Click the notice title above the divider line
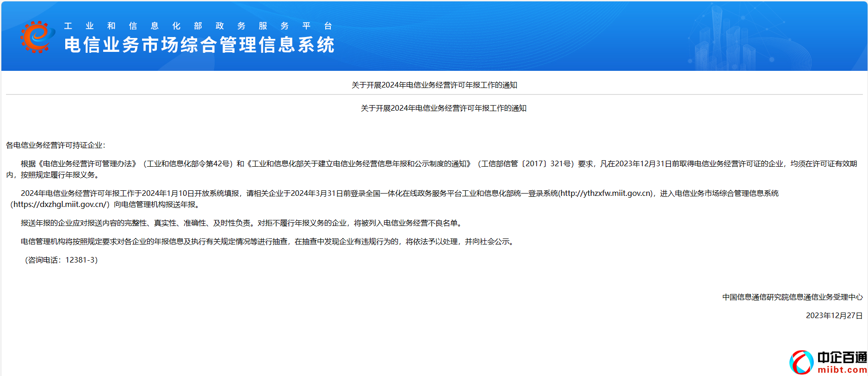This screenshot has width=868, height=376. (434, 85)
